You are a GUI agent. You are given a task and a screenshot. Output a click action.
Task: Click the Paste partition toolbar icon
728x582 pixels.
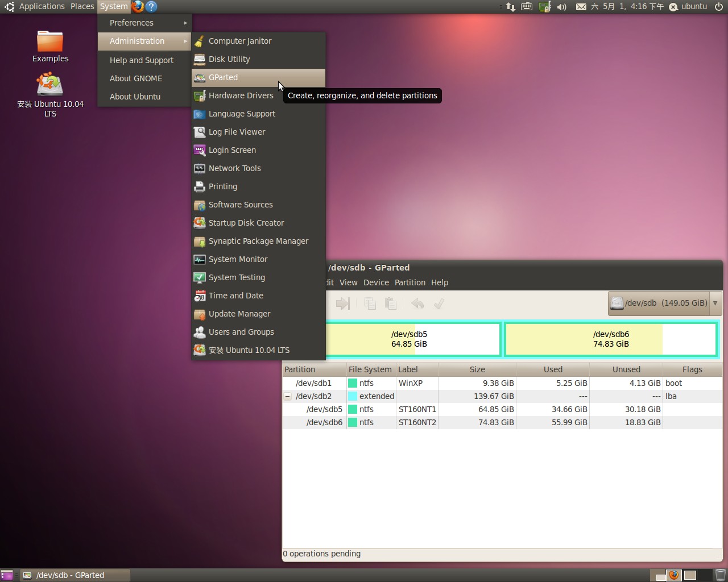[x=391, y=304]
